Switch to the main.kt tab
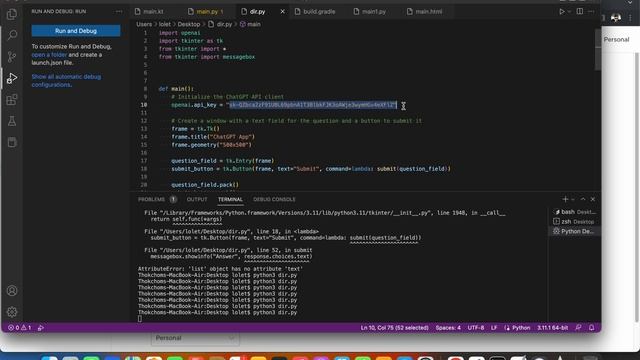The image size is (640, 360). point(153,11)
